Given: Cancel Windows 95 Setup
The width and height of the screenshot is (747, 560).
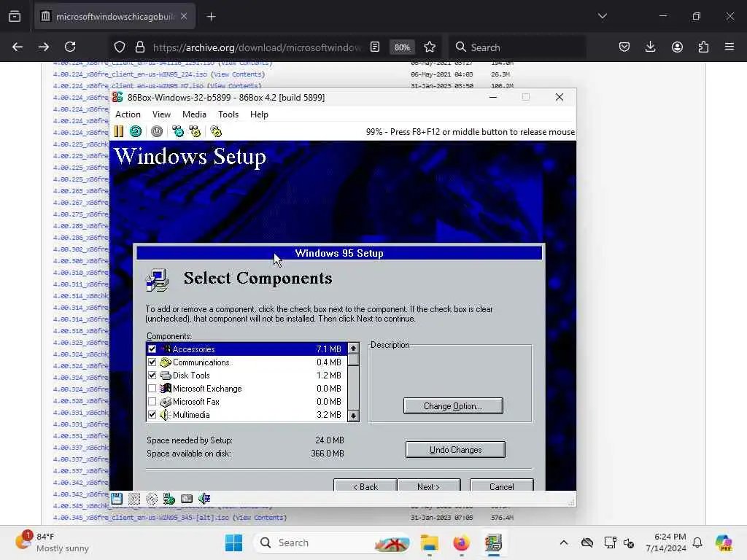Looking at the screenshot, I should tap(502, 485).
